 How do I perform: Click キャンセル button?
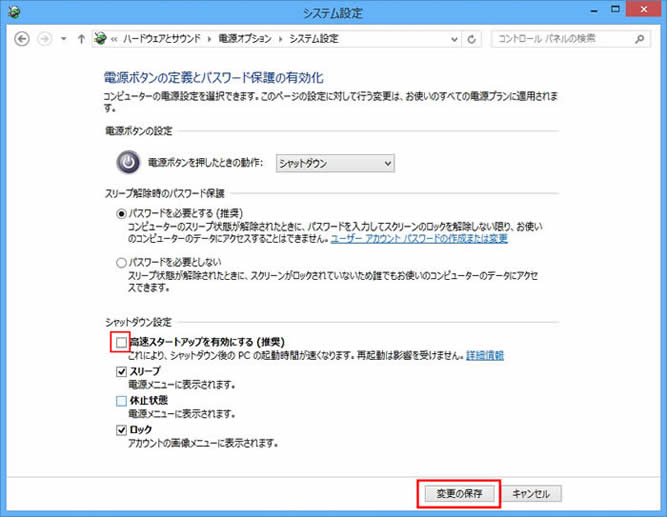tap(531, 494)
